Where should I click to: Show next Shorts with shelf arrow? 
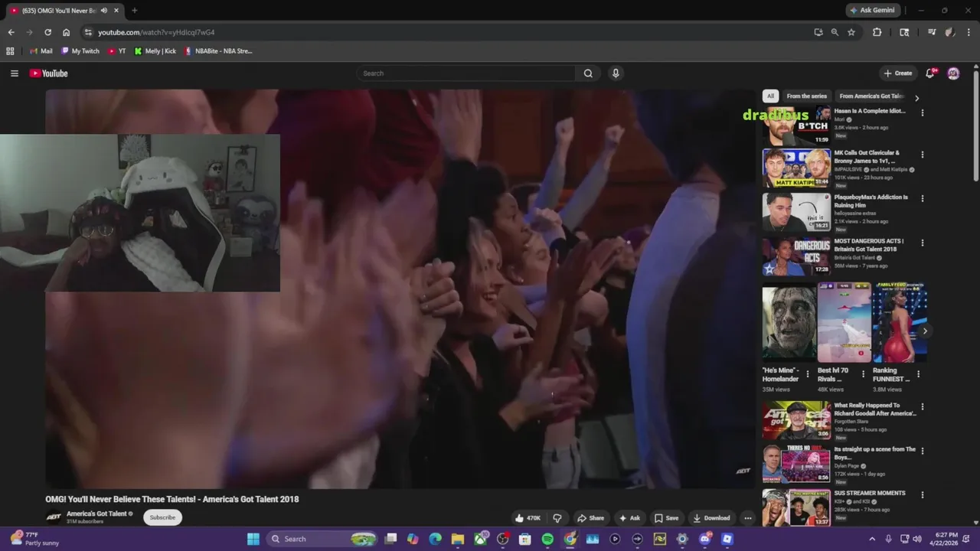point(925,331)
